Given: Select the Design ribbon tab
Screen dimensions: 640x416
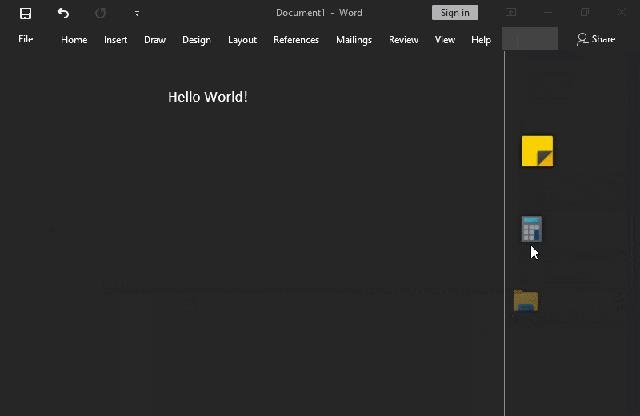Looking at the screenshot, I should click(196, 40).
